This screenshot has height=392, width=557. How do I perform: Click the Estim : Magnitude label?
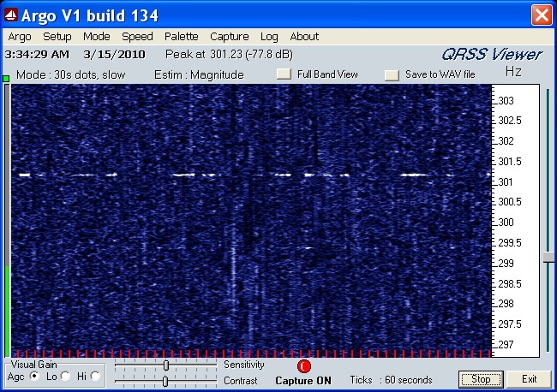coord(199,74)
